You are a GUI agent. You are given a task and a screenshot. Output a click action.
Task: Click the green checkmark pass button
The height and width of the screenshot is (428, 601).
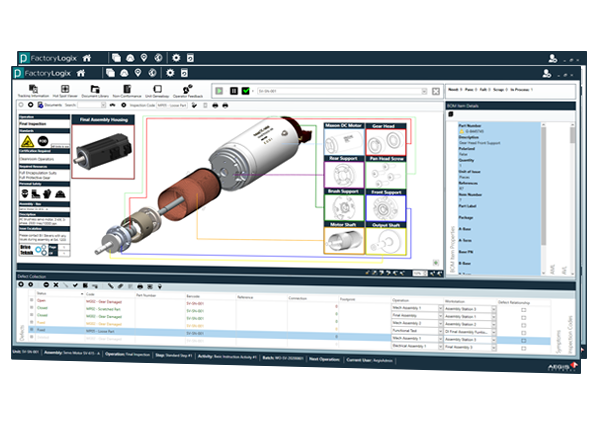(x=246, y=91)
